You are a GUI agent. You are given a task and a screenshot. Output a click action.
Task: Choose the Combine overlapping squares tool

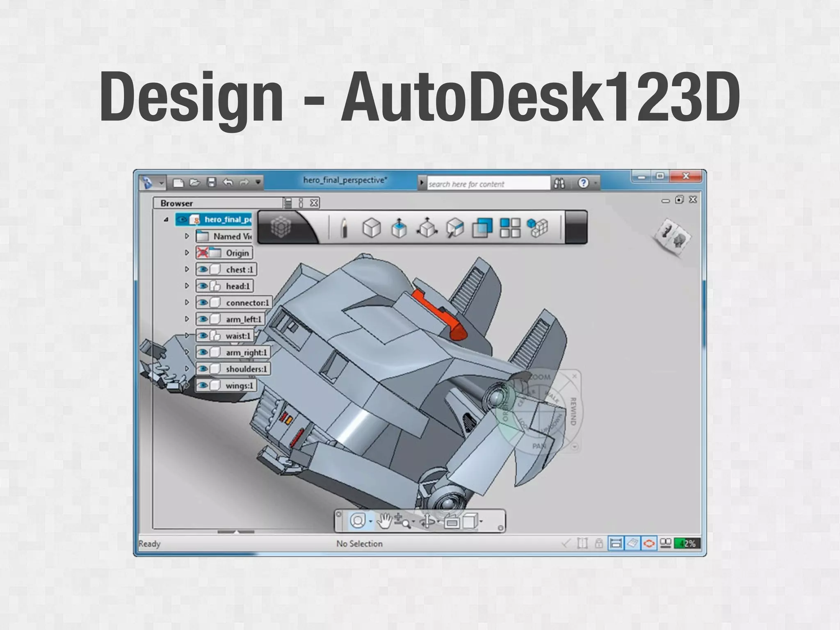482,228
